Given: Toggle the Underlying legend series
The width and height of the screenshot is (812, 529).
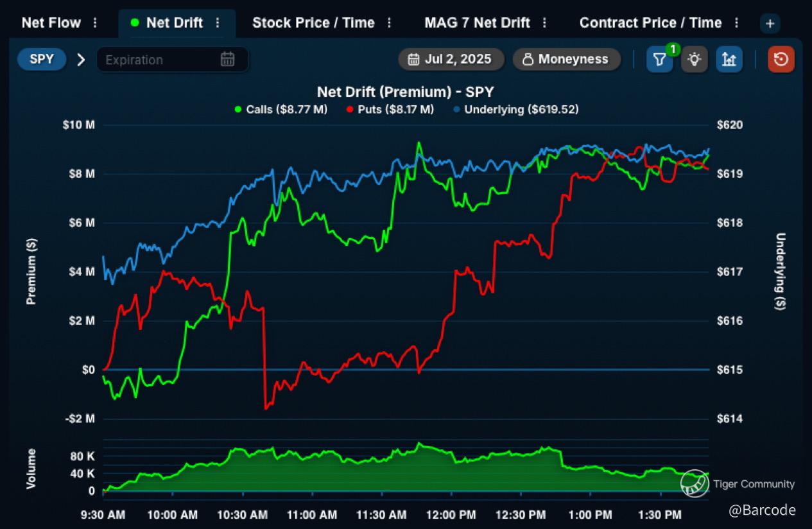Looking at the screenshot, I should click(516, 110).
